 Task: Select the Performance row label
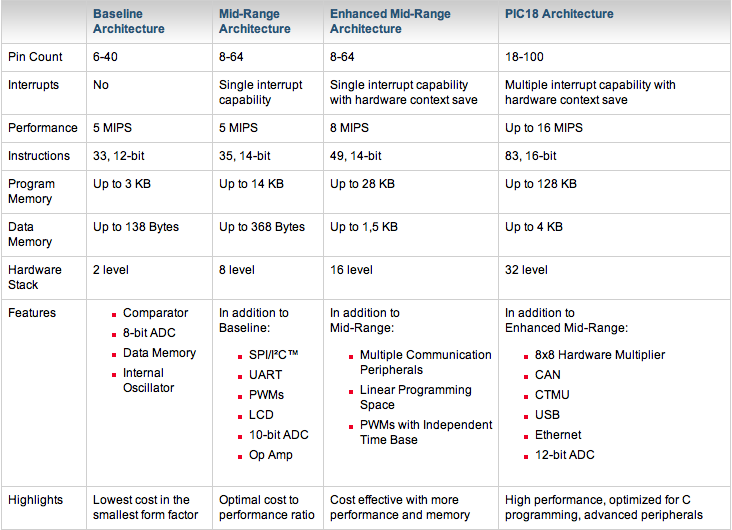click(x=43, y=128)
